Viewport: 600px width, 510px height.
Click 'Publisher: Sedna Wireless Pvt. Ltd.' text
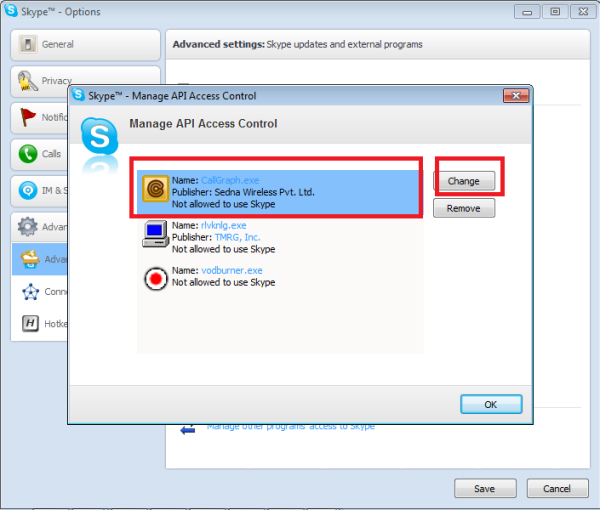pos(243,192)
